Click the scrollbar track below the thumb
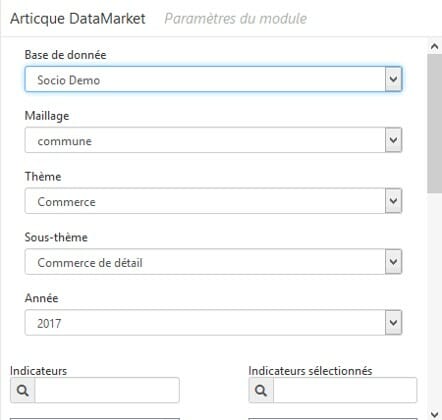This screenshot has width=442, height=420. (x=434, y=300)
